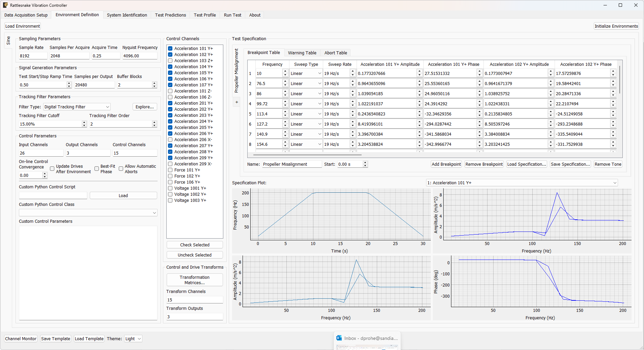The image size is (644, 350).
Task: Toggle Voltage 1001 Y+ control channel
Action: [170, 188]
